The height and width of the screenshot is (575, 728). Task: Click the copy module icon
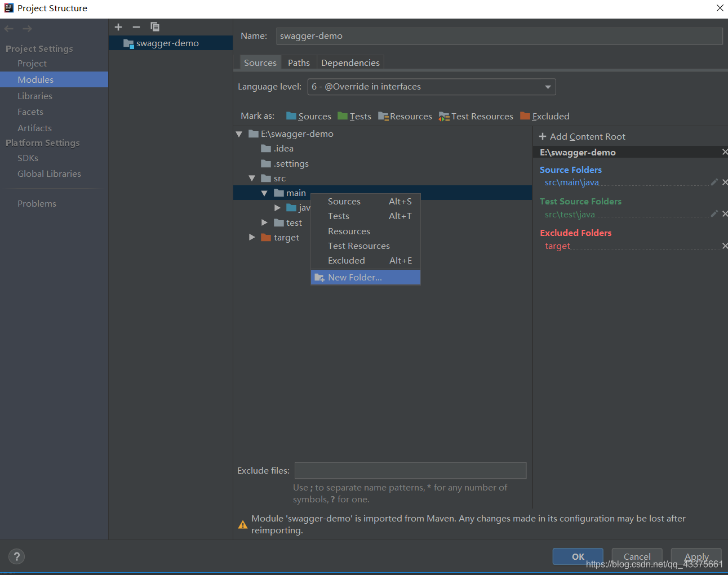click(155, 27)
